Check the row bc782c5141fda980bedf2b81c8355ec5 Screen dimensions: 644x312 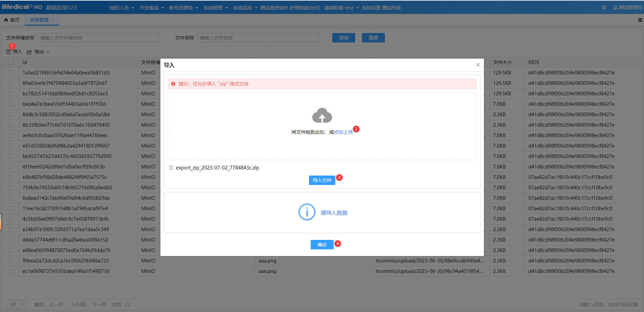11,94
